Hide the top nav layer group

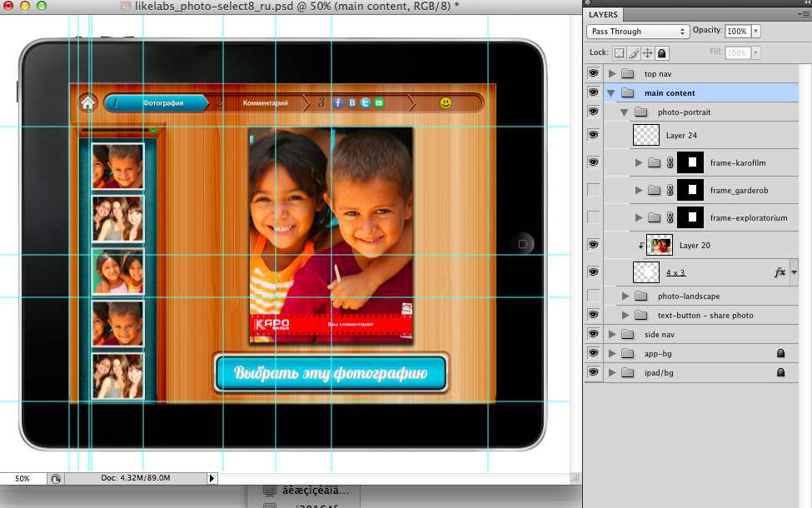pyautogui.click(x=593, y=74)
